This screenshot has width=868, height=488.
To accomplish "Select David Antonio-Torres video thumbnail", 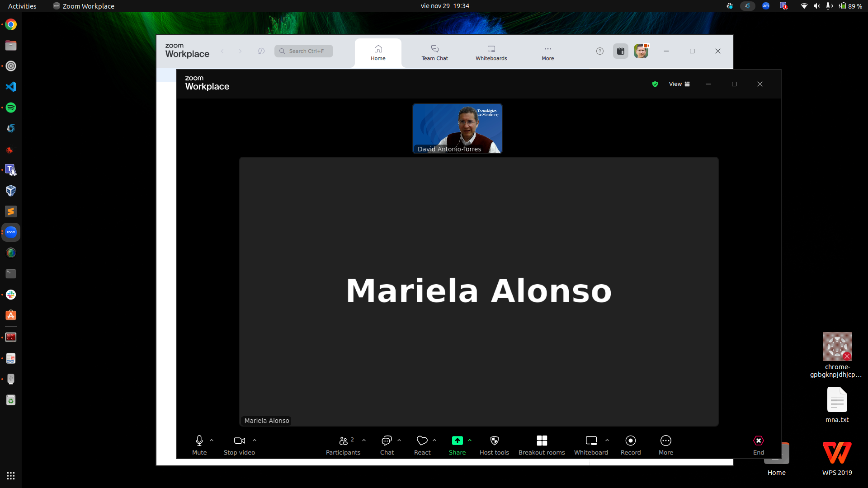I will (x=457, y=129).
